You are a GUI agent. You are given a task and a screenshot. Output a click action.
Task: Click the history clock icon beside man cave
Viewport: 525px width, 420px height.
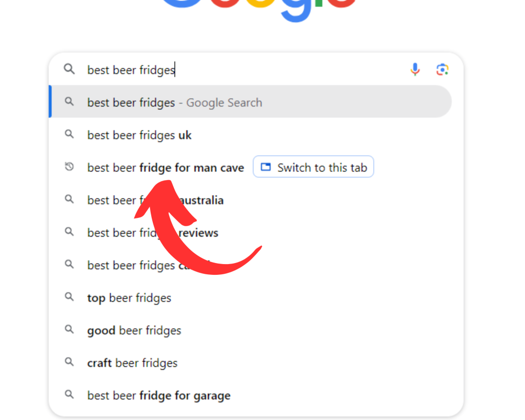[x=69, y=167]
